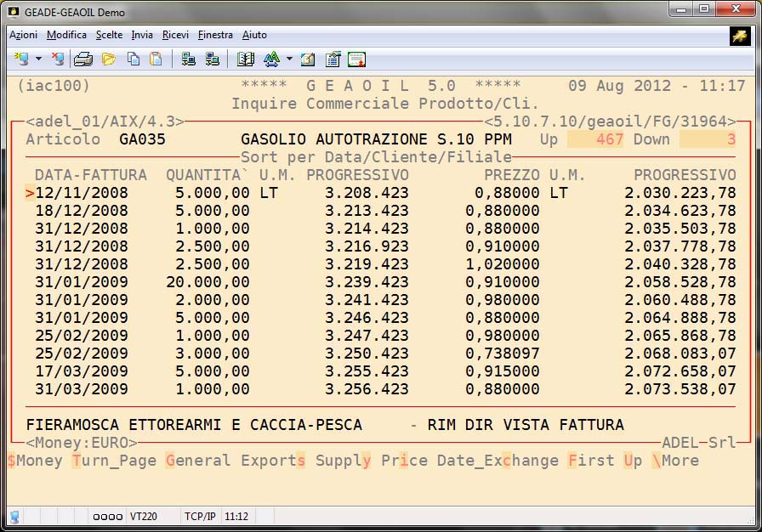Click the copy icon in toolbar
Image resolution: width=762 pixels, height=532 pixels.
coord(134,59)
